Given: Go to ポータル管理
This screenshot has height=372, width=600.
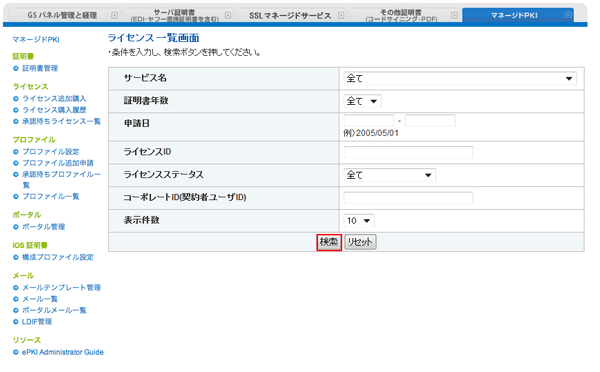Looking at the screenshot, I should [44, 227].
